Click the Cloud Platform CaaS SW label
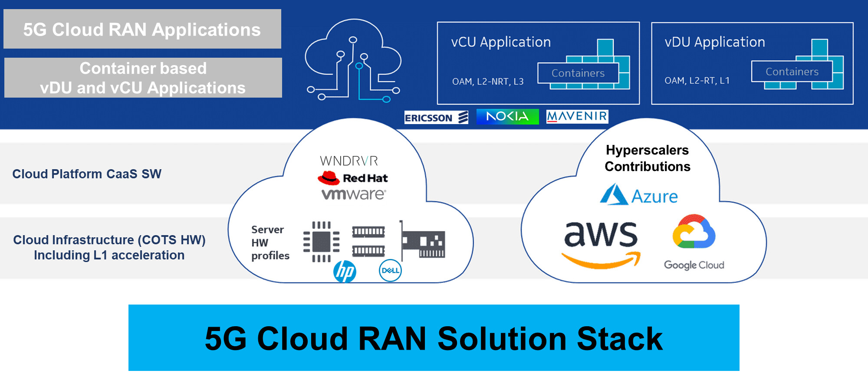The height and width of the screenshot is (377, 868). [87, 174]
